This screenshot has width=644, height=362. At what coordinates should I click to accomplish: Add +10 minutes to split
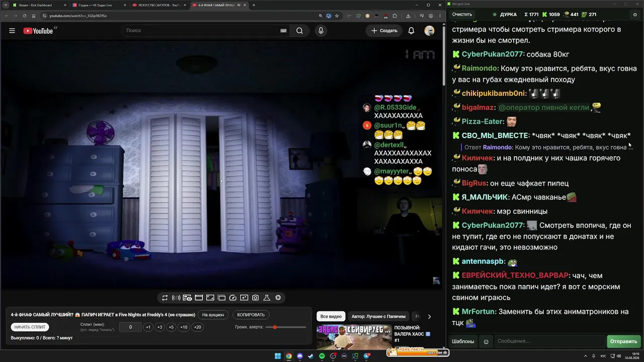(184, 327)
